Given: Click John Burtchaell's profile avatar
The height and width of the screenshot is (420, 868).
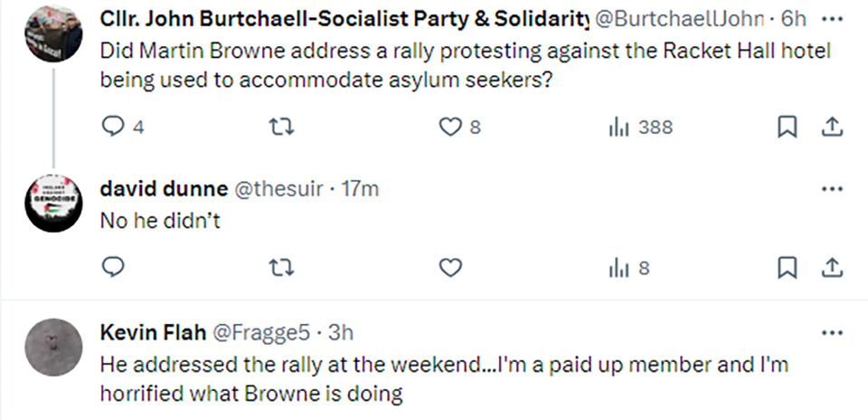Looking at the screenshot, I should (52, 34).
